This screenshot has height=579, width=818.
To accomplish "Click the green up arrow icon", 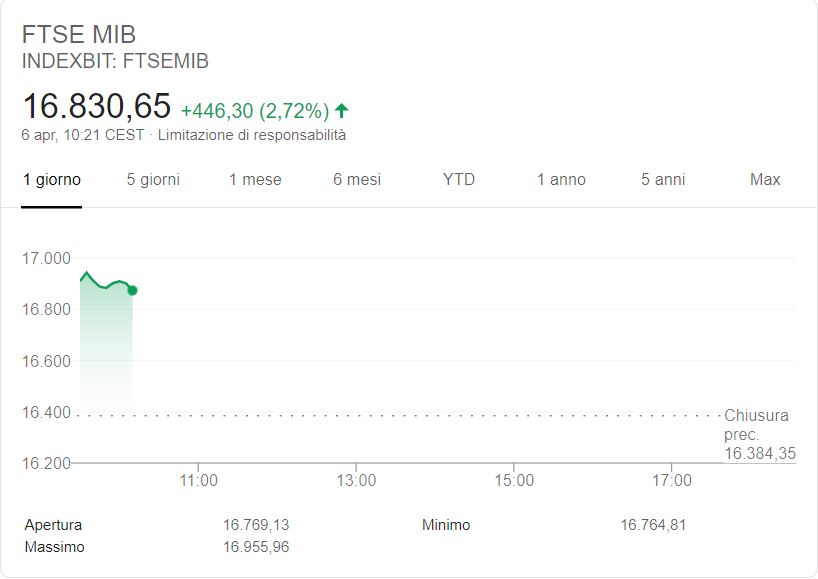I will click(x=342, y=111).
